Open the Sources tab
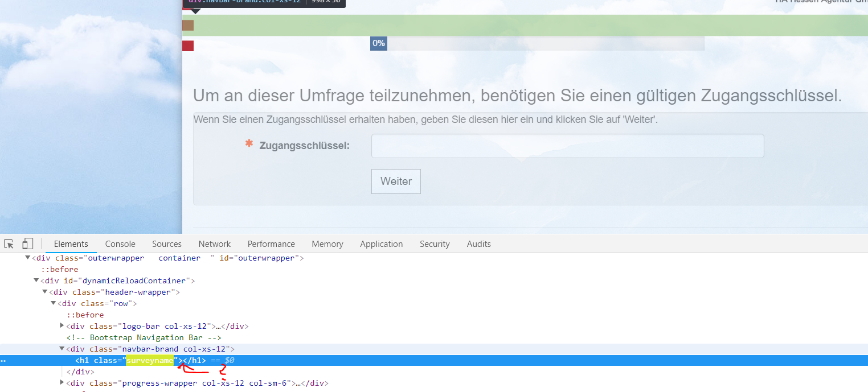The height and width of the screenshot is (392, 868). click(167, 244)
